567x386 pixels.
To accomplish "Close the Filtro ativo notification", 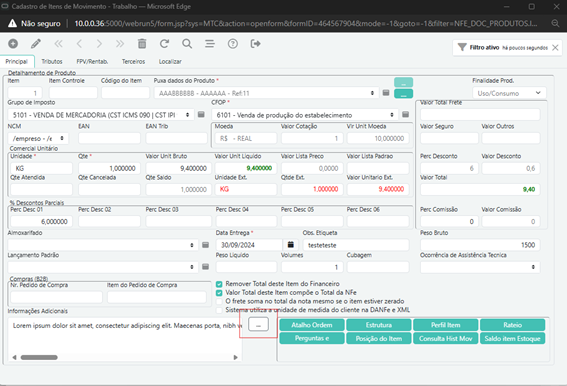I will [555, 47].
